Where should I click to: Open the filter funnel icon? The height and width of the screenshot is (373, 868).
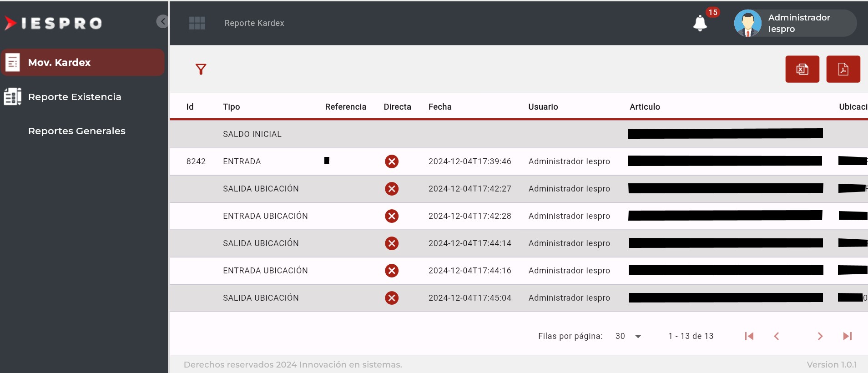pos(201,69)
